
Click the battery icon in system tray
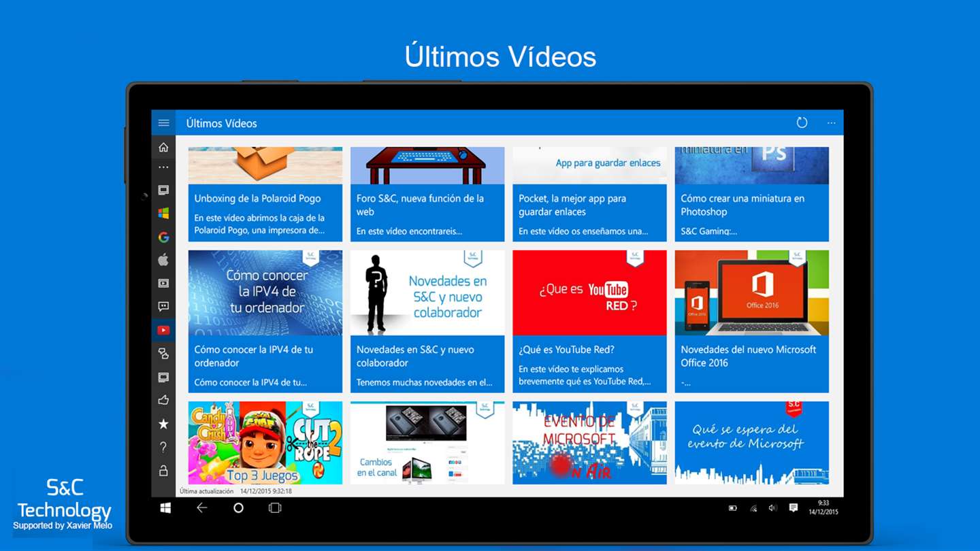(x=733, y=508)
